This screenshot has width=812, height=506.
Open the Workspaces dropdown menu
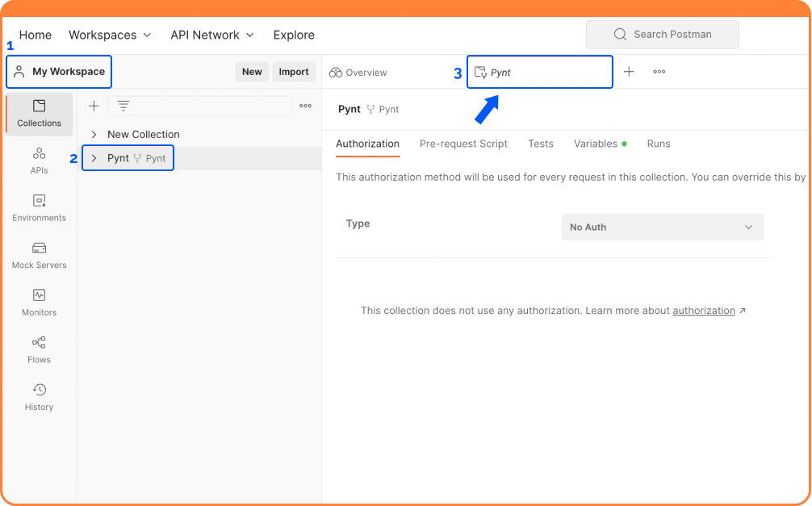pyautogui.click(x=110, y=35)
